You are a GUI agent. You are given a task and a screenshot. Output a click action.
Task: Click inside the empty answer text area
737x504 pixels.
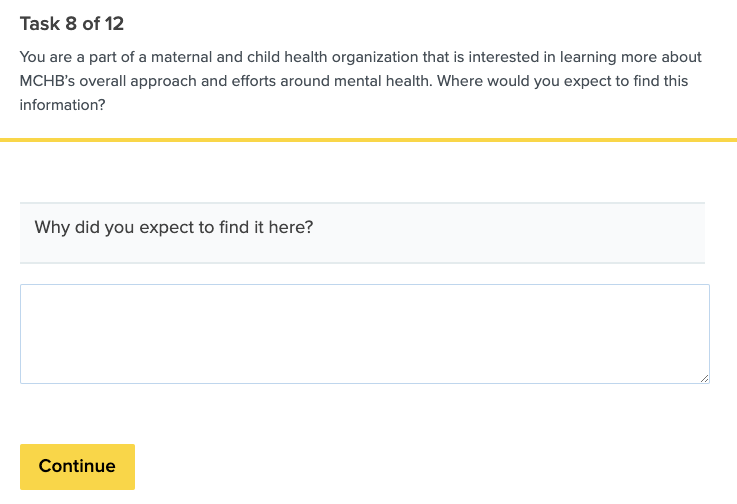[364, 333]
